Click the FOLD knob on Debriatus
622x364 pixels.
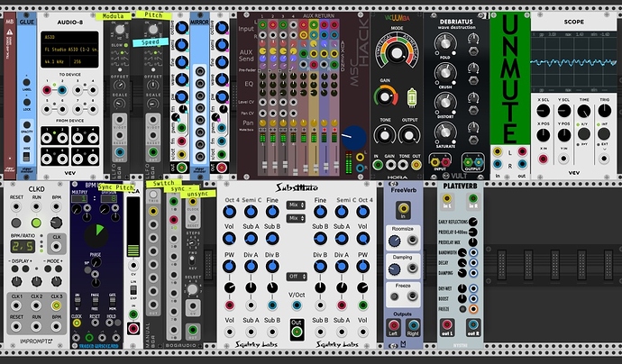pos(445,43)
